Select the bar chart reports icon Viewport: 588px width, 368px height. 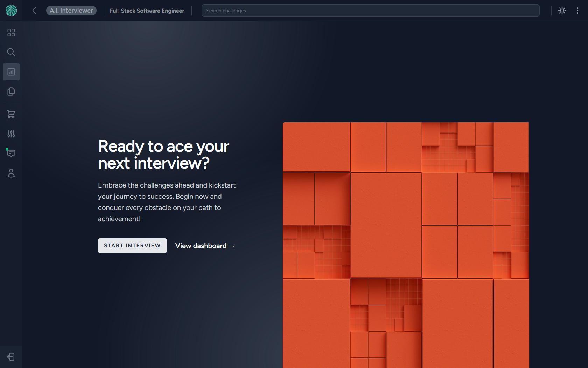(x=11, y=72)
